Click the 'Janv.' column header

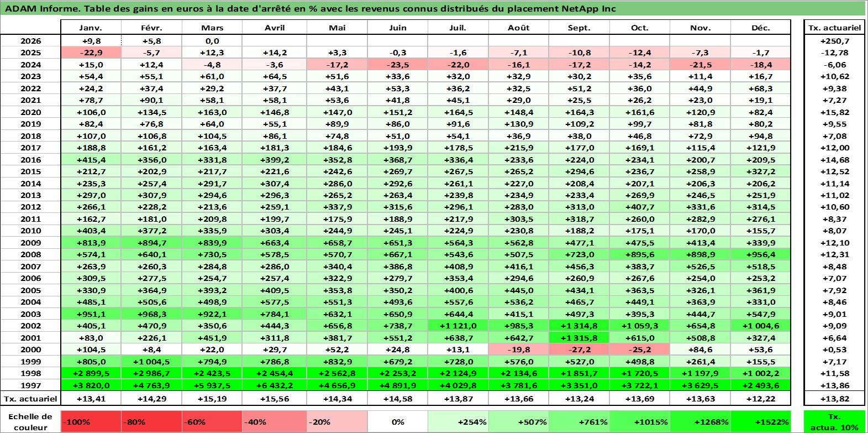(x=91, y=28)
